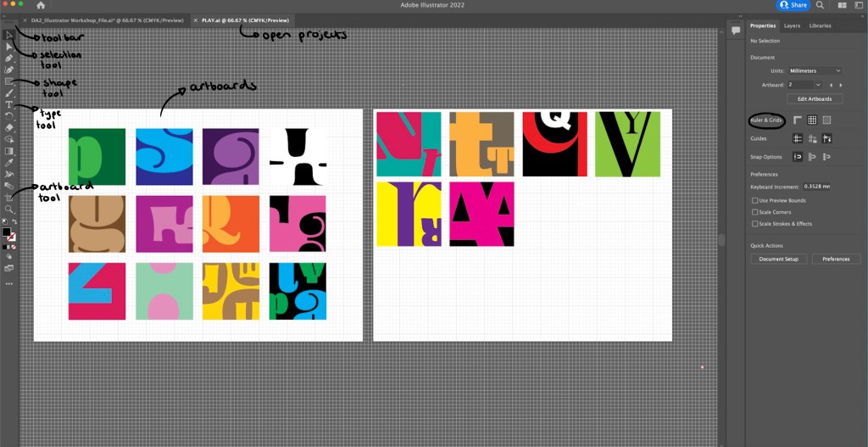Select the Selection tool arrow
This screenshot has height=447, width=868.
coord(8,35)
